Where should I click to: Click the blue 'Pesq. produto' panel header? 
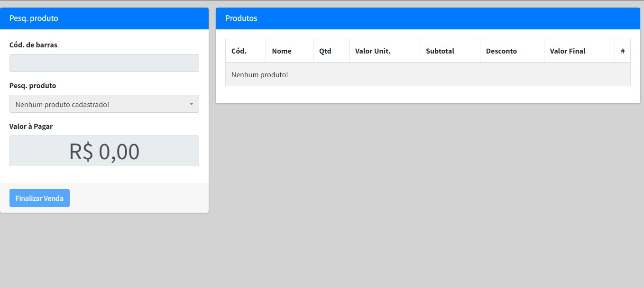point(104,18)
